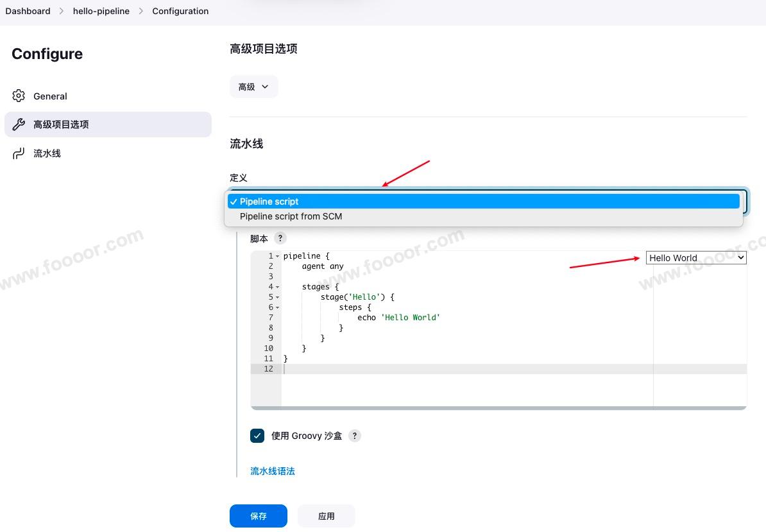Collapse code fold arrow on line 6
Image resolution: width=766 pixels, height=532 pixels.
[x=277, y=307]
